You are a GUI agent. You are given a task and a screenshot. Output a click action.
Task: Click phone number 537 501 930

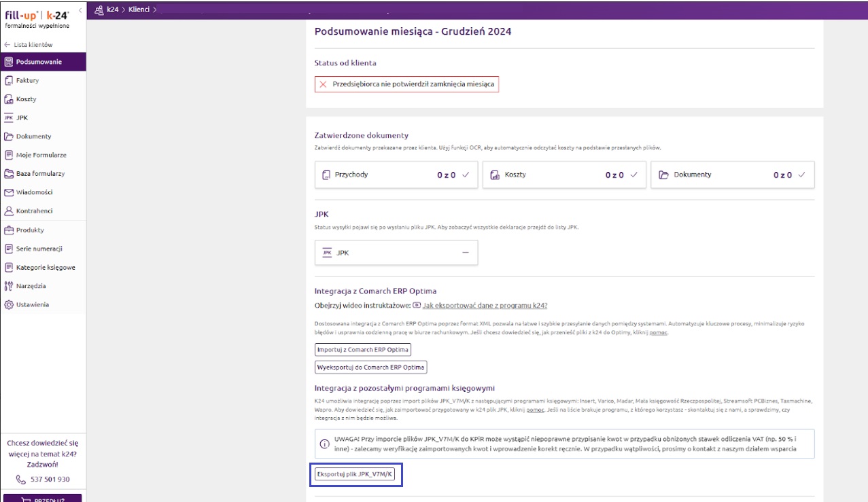tap(50, 479)
